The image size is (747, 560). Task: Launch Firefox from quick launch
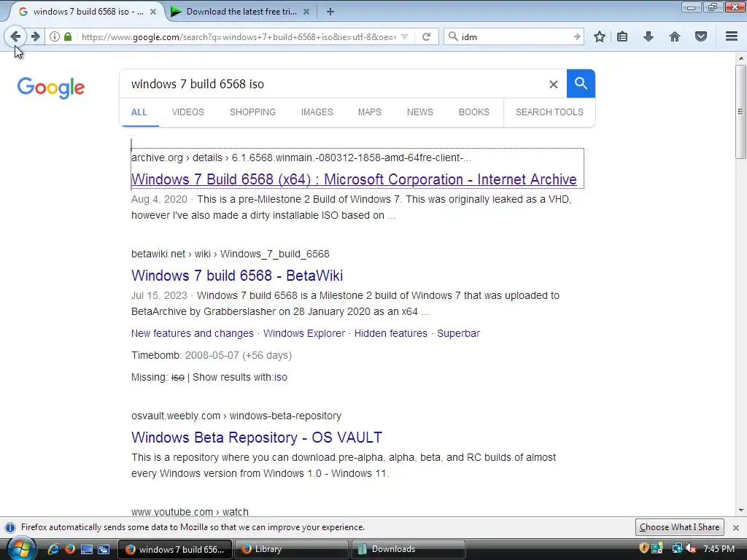point(69,549)
